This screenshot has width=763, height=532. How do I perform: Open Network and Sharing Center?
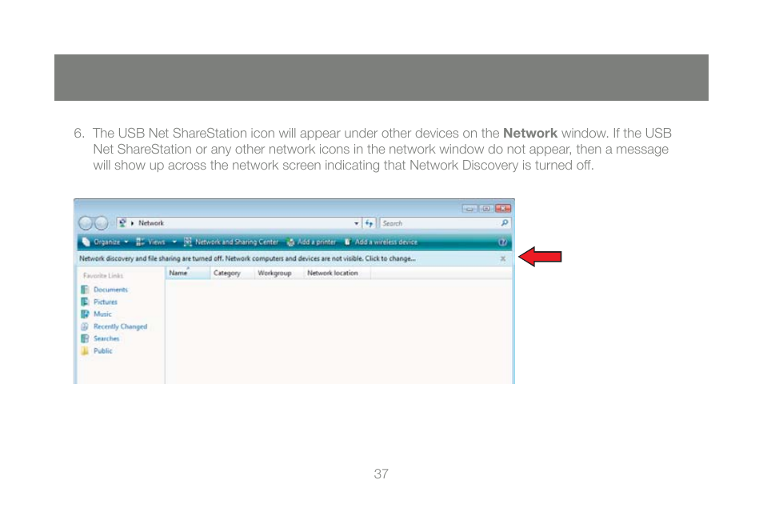point(230,242)
